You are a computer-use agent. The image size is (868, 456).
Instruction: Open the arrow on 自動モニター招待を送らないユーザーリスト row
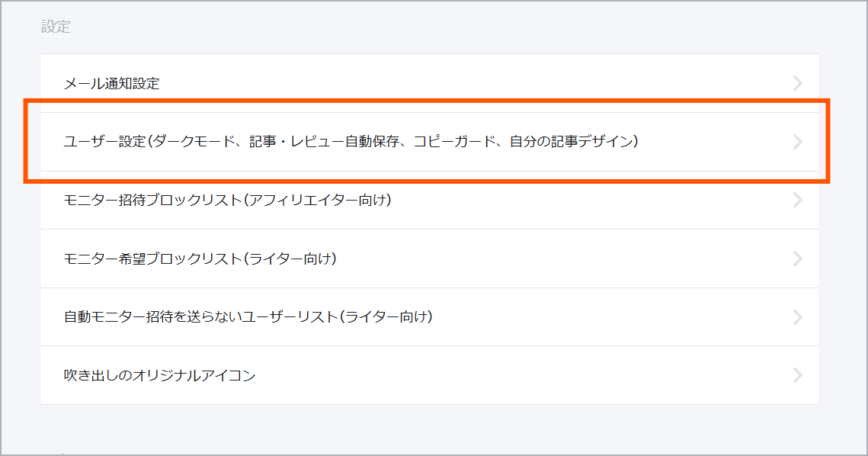(797, 316)
